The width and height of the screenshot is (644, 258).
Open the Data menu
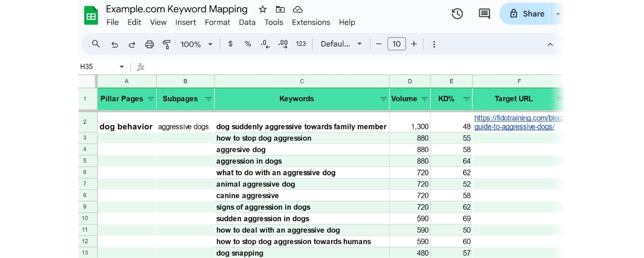tap(247, 22)
